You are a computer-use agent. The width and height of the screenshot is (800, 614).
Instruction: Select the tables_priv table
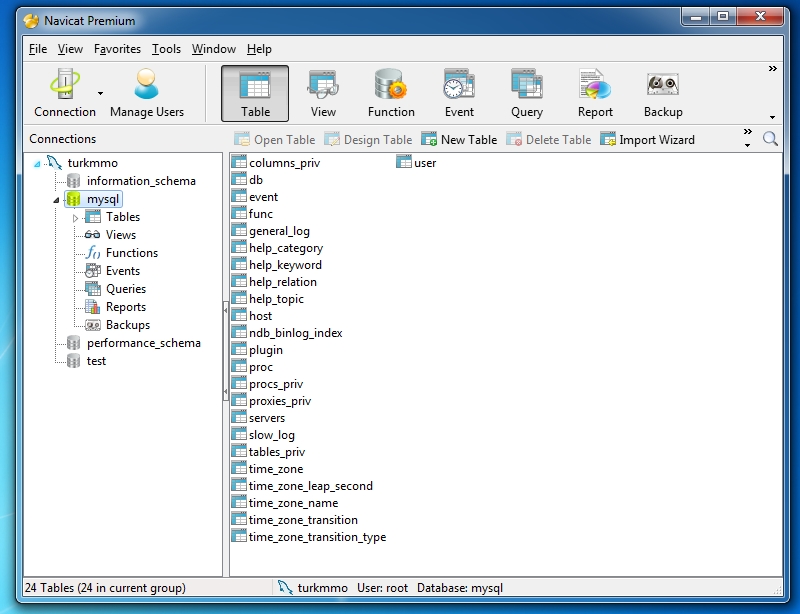[268, 452]
